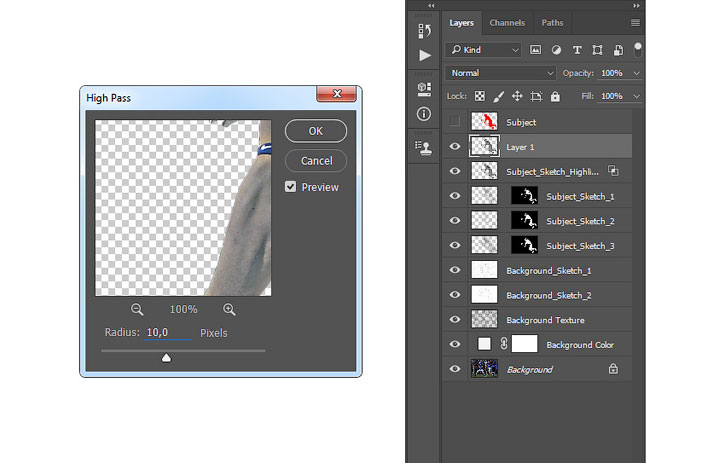Hide Background Color layer eye

455,344
